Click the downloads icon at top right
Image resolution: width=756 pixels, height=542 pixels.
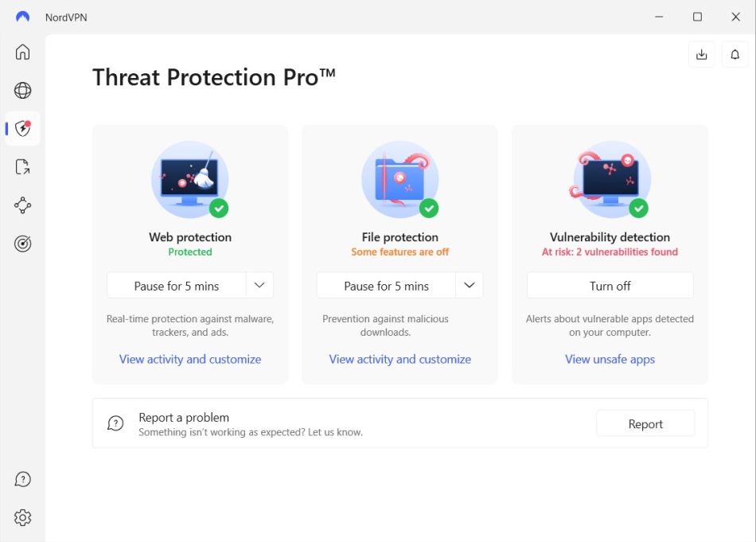pyautogui.click(x=701, y=54)
